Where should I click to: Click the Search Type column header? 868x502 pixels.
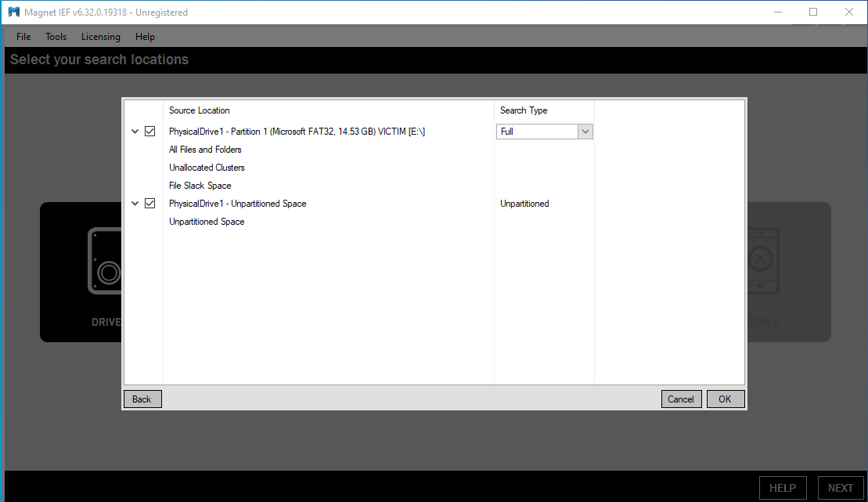click(x=524, y=110)
